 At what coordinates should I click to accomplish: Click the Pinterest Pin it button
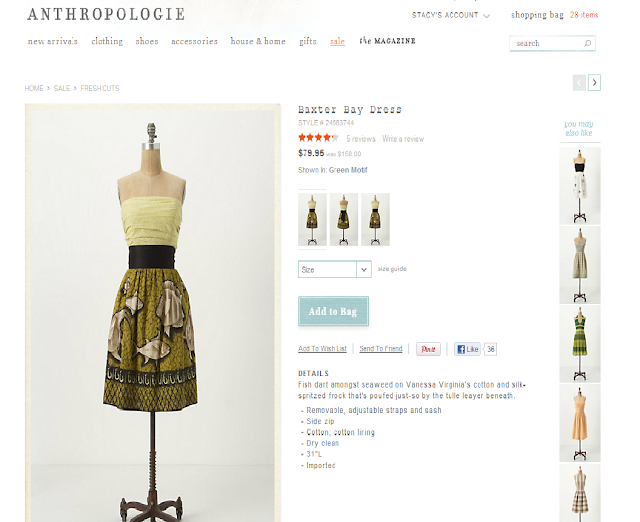tap(428, 349)
